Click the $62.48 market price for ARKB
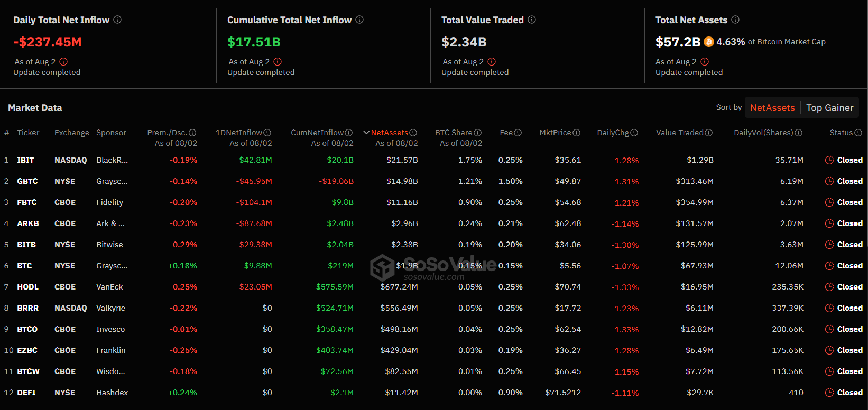 [x=568, y=223]
